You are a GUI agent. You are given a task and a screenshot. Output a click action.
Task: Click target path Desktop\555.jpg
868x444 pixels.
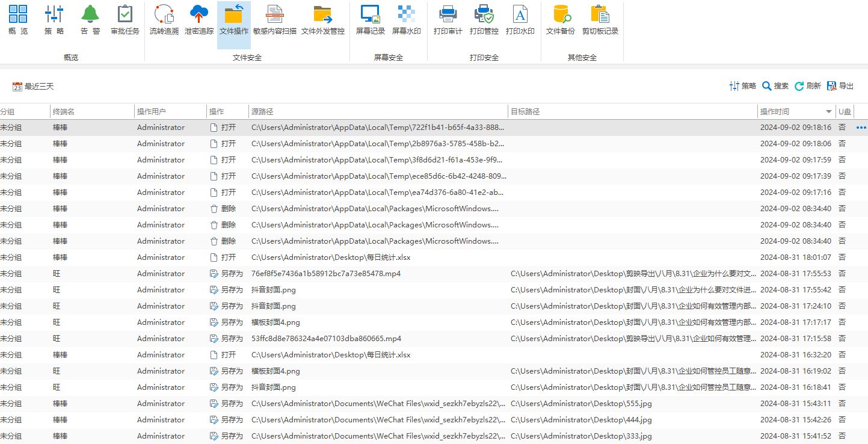[x=581, y=404]
